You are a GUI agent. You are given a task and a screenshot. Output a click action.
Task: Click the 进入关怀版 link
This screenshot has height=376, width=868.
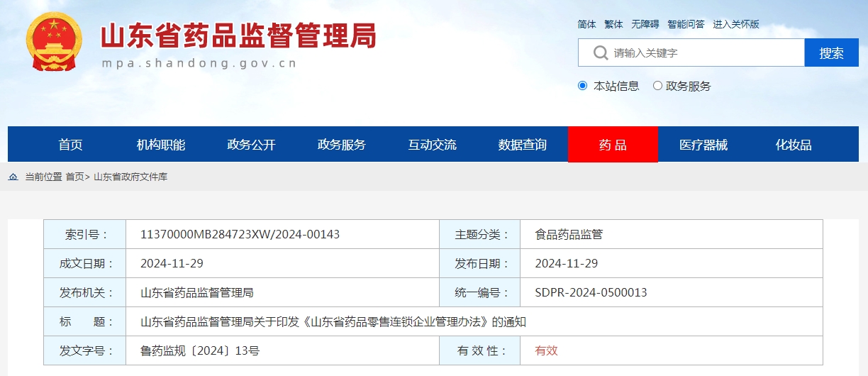pyautogui.click(x=736, y=24)
